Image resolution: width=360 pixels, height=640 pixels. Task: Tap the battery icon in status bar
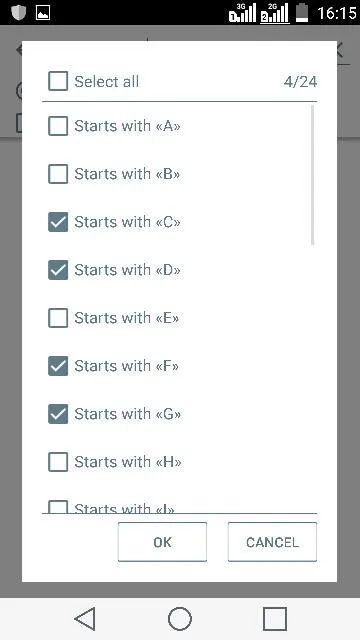[302, 13]
